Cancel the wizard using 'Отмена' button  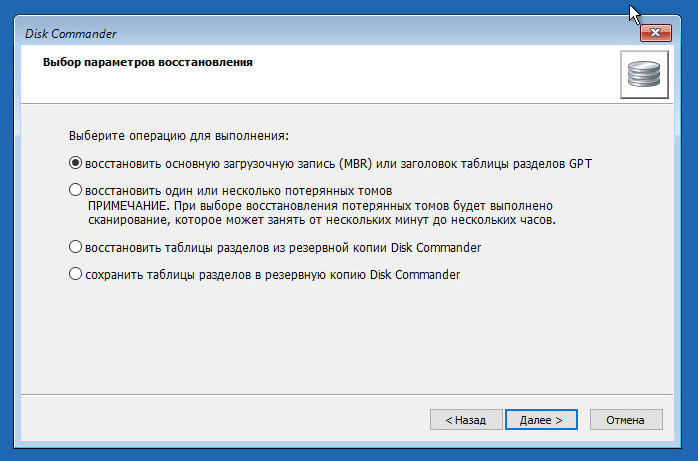pyautogui.click(x=626, y=420)
